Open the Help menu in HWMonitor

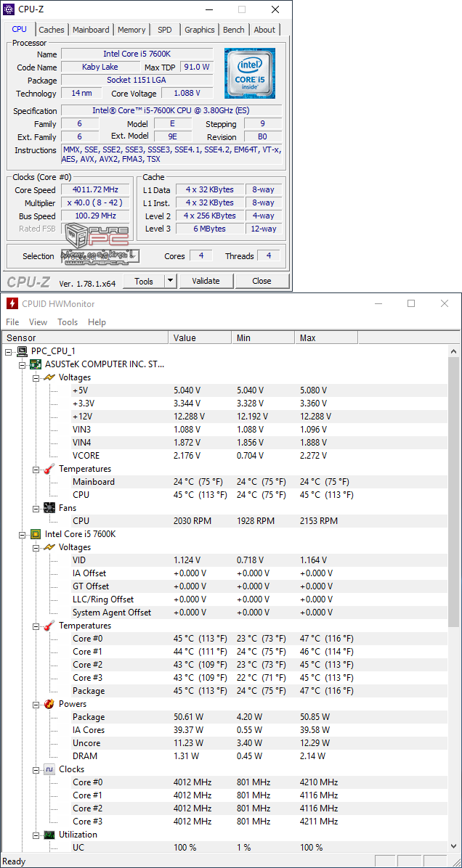97,322
